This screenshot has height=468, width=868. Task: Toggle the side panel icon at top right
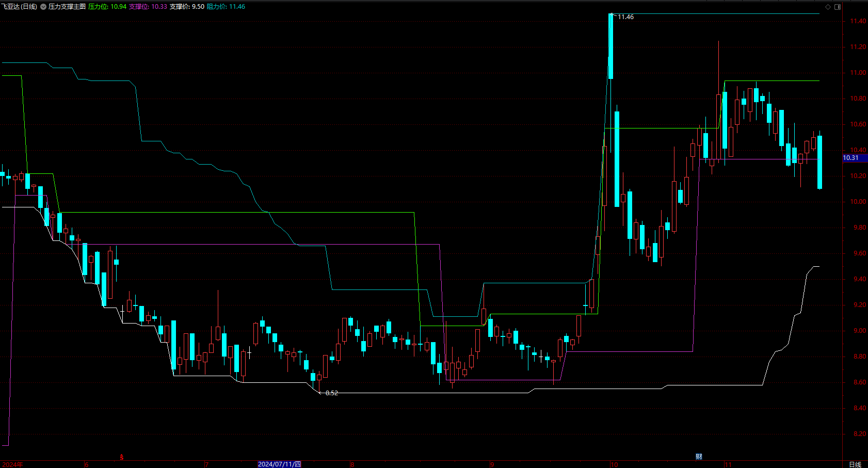(838, 7)
